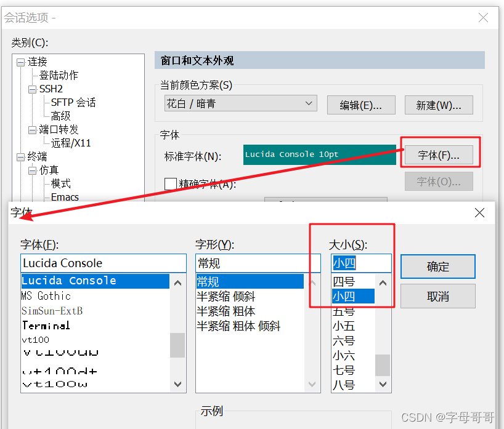Collapse the 连接 tree branch
Image resolution: width=504 pixels, height=429 pixels.
click(x=20, y=61)
